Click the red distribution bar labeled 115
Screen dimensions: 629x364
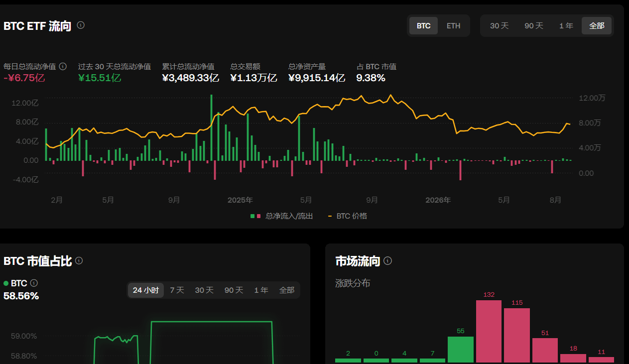tap(517, 335)
